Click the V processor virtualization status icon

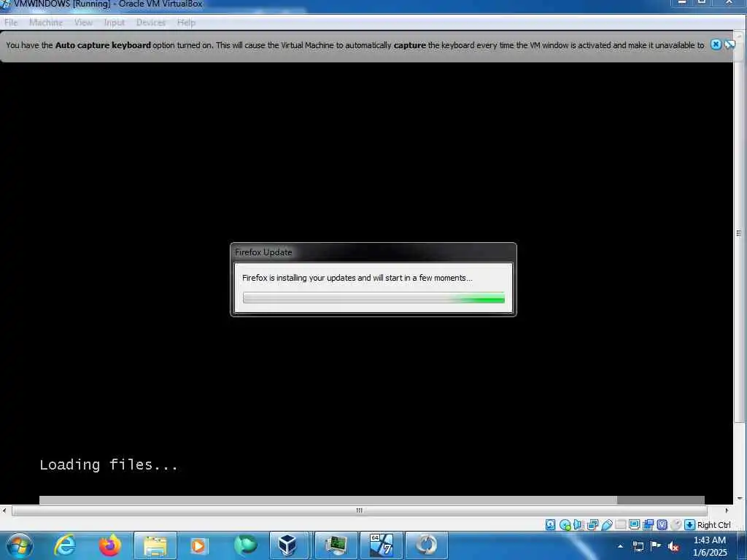click(662, 525)
